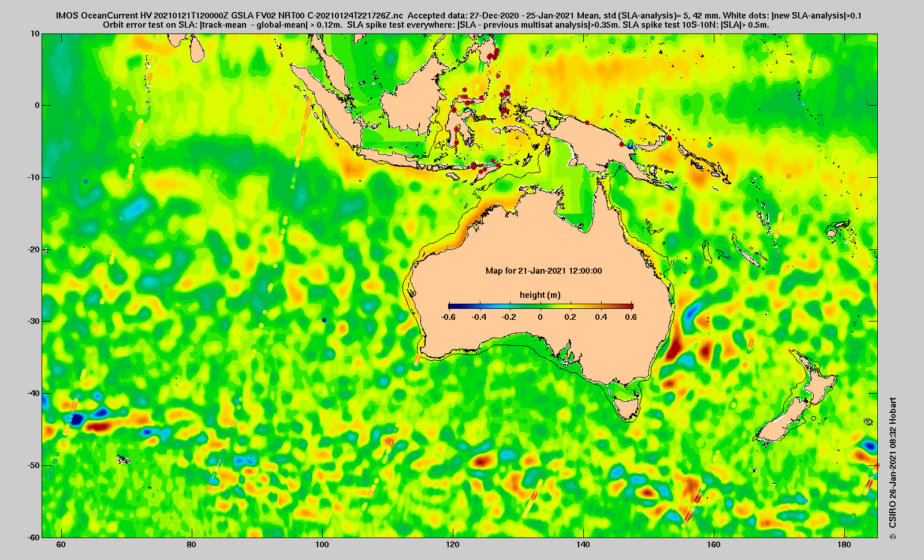The width and height of the screenshot is (924, 560).
Task: Click the dark blue low near 62E 44S
Action: pos(77,419)
